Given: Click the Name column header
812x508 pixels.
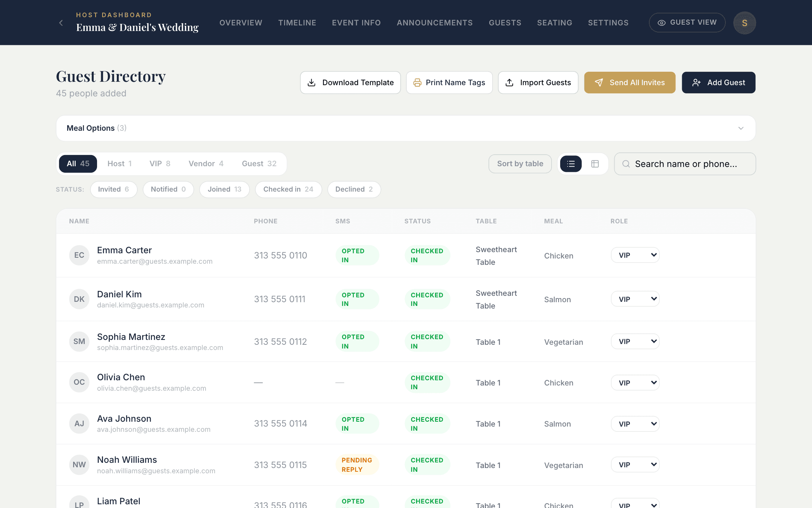Looking at the screenshot, I should point(79,221).
